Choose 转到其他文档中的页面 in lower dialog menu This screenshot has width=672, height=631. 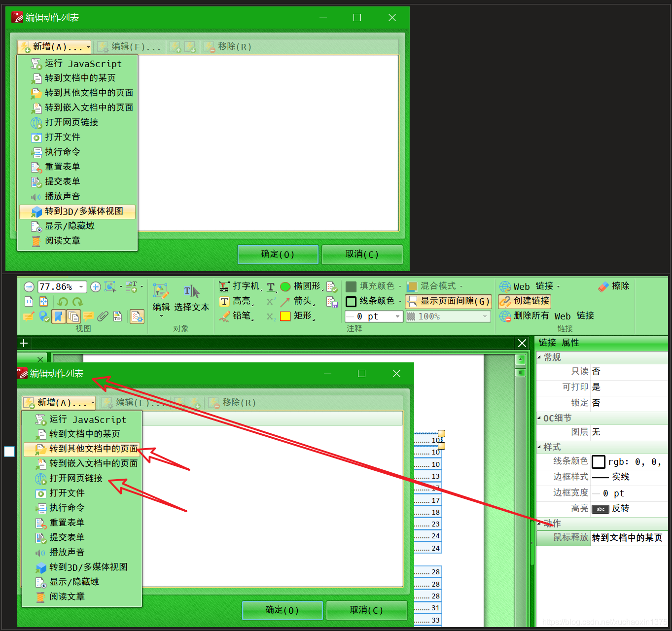pyautogui.click(x=82, y=449)
